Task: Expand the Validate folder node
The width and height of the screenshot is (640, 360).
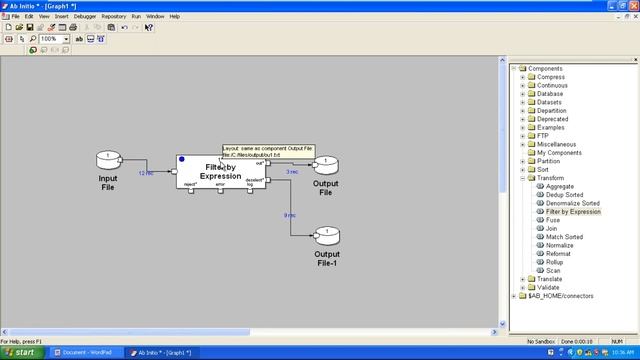Action: click(522, 287)
